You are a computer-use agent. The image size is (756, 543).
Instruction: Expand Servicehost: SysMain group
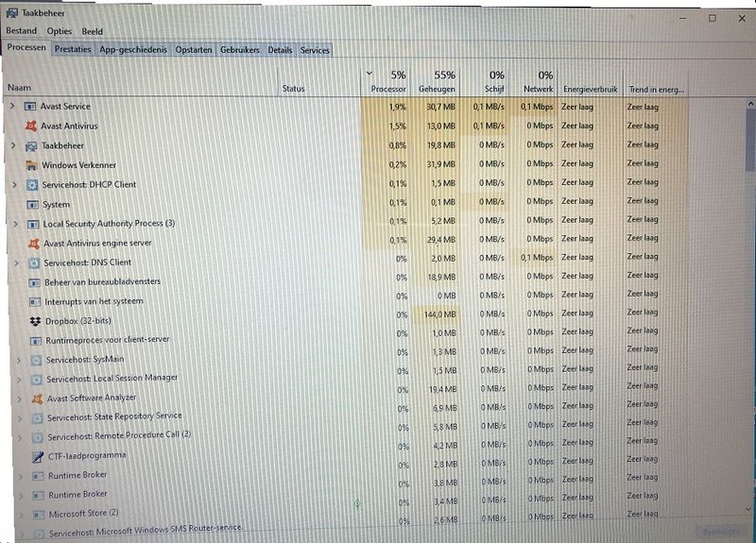(18, 360)
